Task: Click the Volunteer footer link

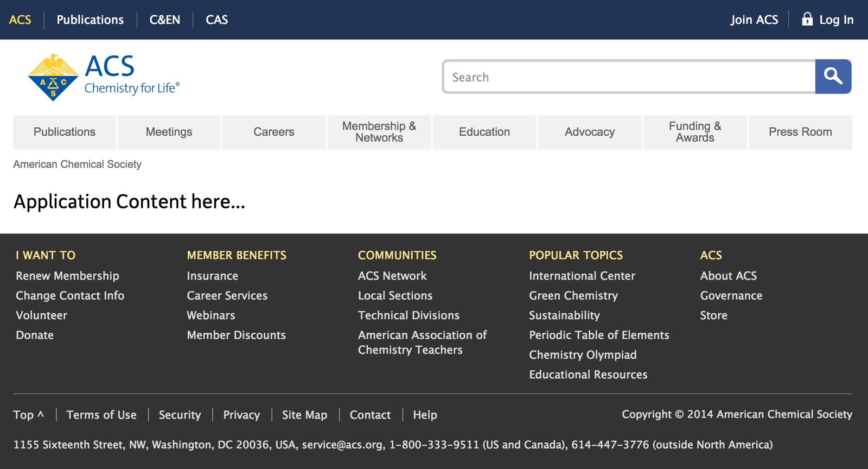Action: (41, 315)
